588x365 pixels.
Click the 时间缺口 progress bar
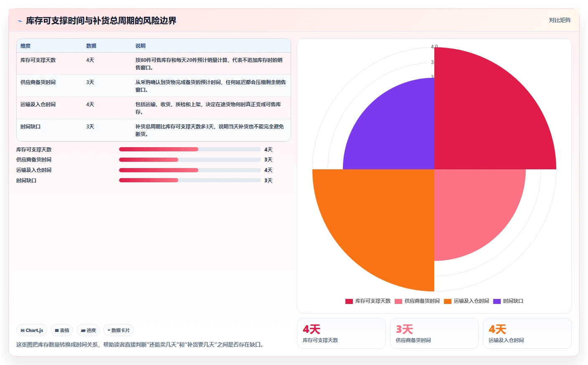coord(190,180)
